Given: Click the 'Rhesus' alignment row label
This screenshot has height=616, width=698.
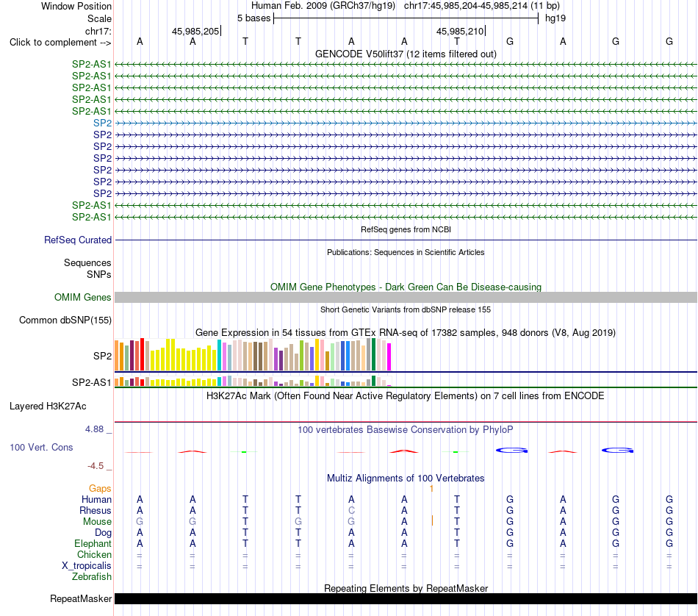Looking at the screenshot, I should coord(96,510).
